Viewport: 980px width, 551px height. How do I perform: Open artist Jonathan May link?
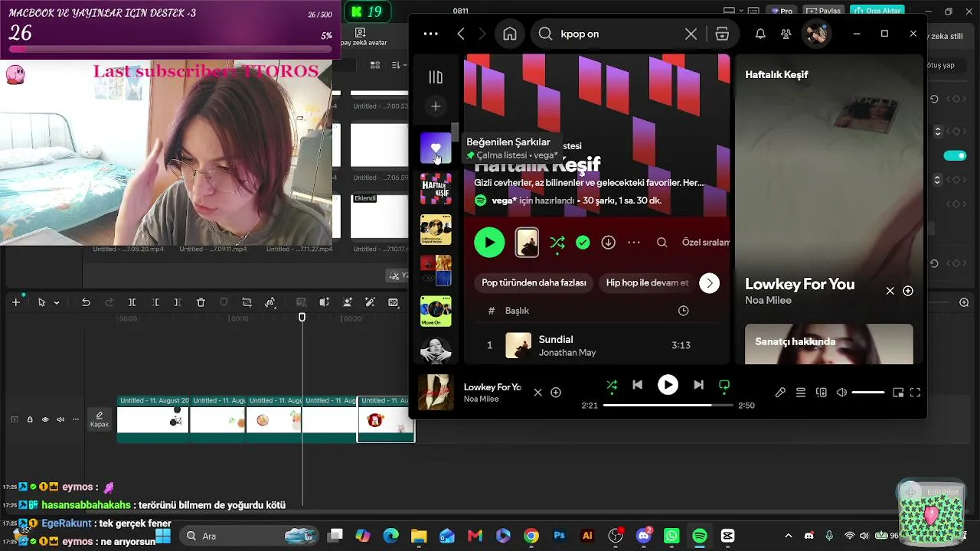(567, 353)
